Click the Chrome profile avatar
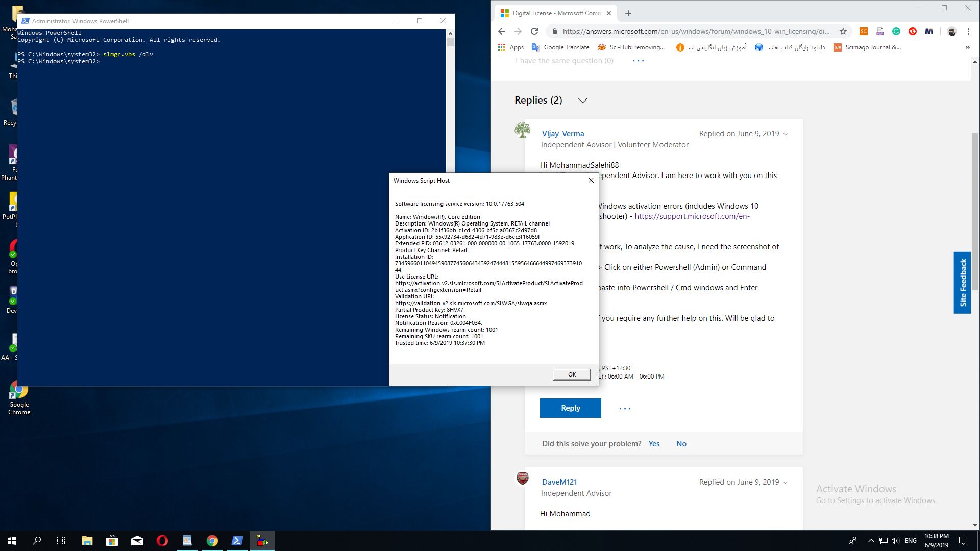 [x=951, y=31]
